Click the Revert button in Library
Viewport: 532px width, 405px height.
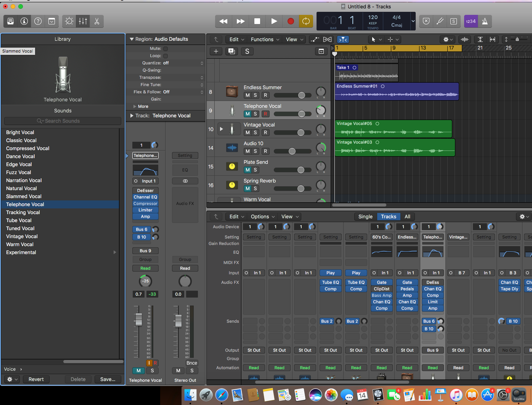coord(36,379)
